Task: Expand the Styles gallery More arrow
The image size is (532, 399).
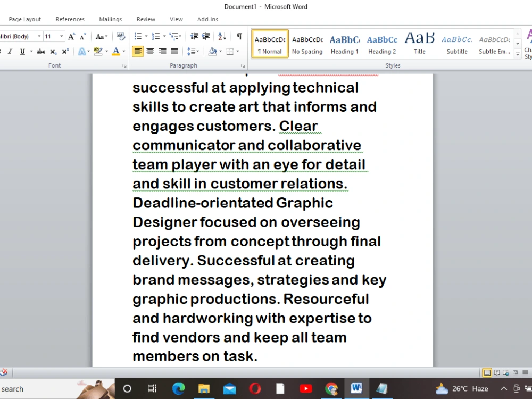Action: coord(518,54)
